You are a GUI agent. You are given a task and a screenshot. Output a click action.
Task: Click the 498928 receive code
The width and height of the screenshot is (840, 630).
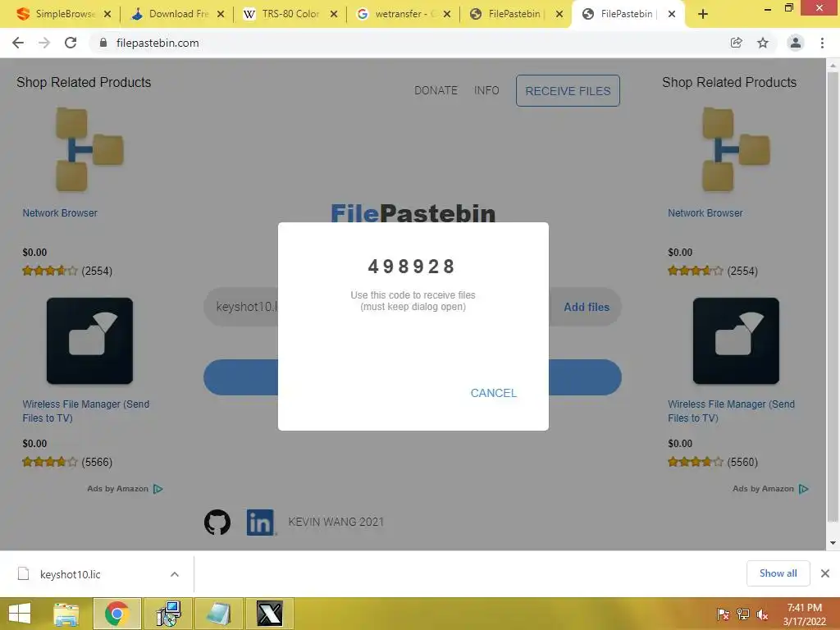(412, 267)
